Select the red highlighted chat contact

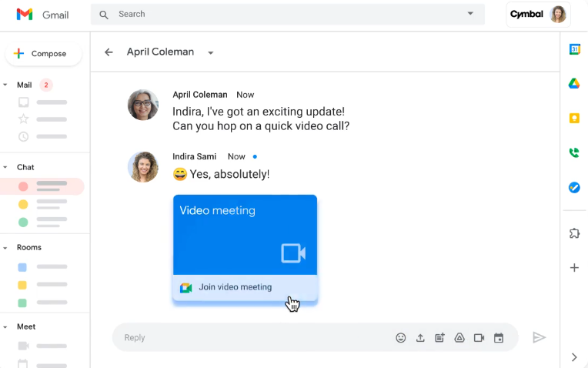(x=42, y=186)
